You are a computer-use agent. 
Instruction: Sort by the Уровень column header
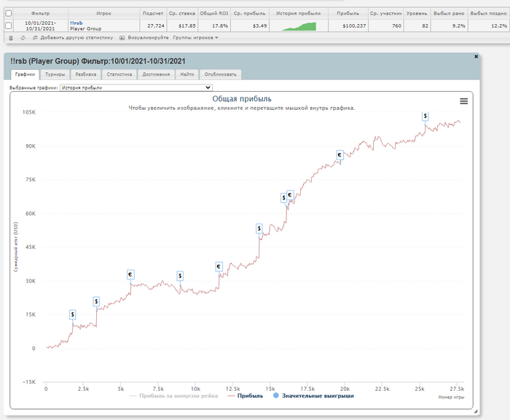click(417, 13)
